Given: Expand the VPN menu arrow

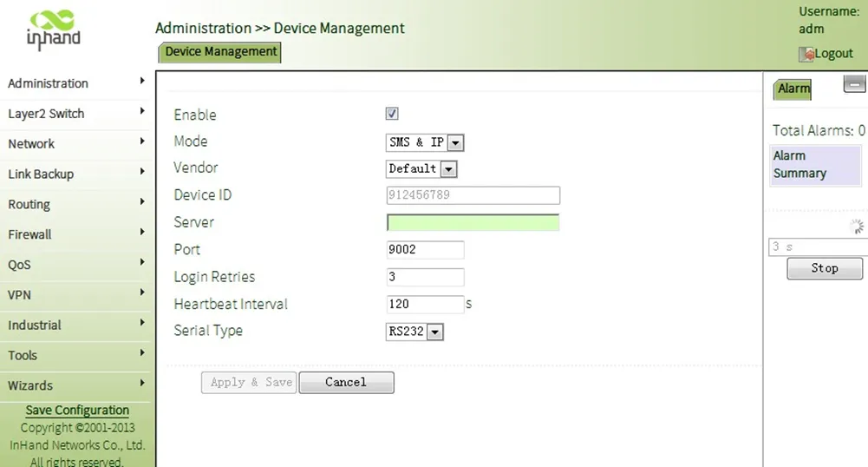Looking at the screenshot, I should point(142,293).
